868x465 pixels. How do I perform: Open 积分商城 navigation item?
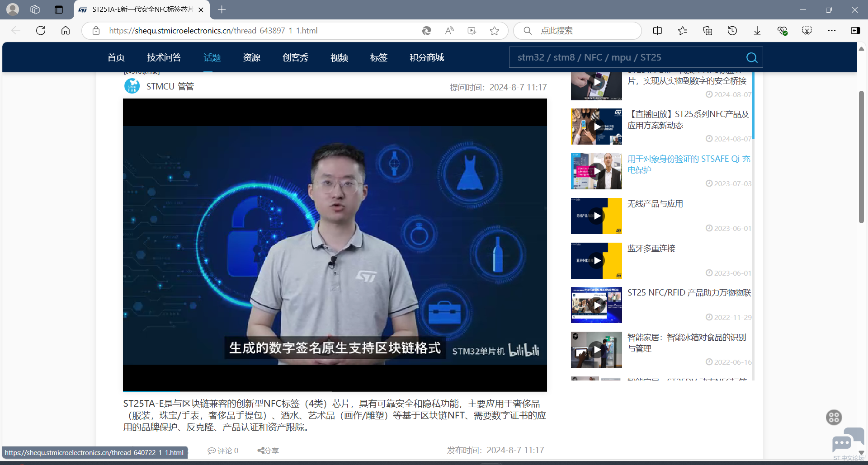(427, 57)
